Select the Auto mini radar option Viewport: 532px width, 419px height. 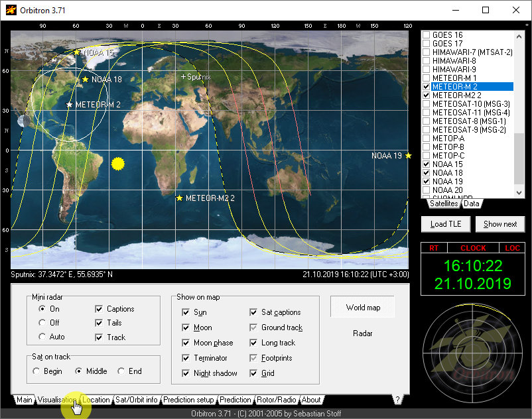(42, 337)
